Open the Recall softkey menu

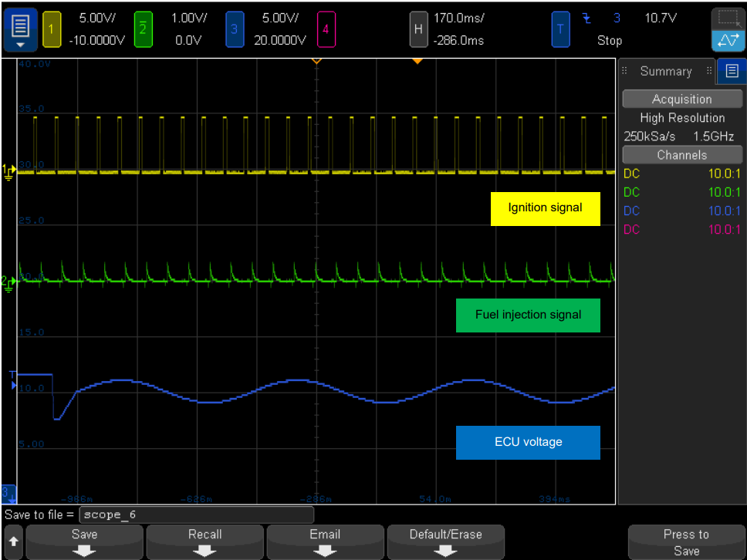tap(204, 542)
